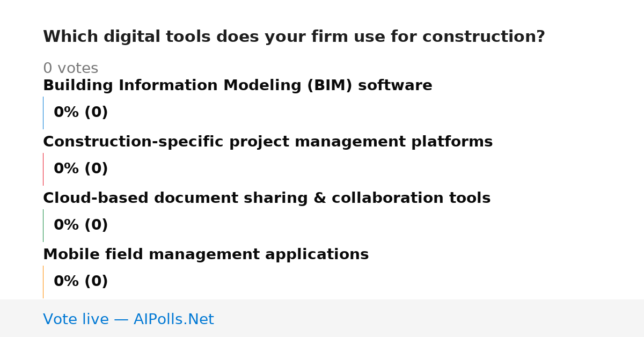Open the Vote live — AIPolls.Net link

click(x=128, y=320)
